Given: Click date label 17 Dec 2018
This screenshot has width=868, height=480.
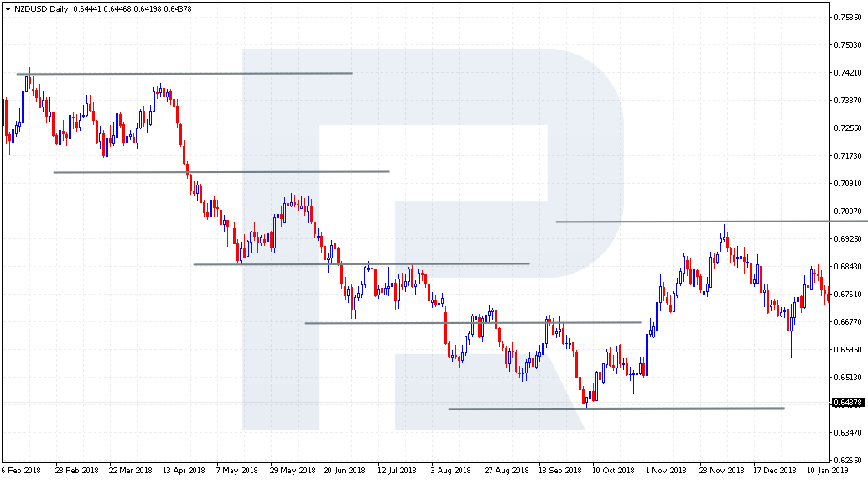Looking at the screenshot, I should point(774,471).
